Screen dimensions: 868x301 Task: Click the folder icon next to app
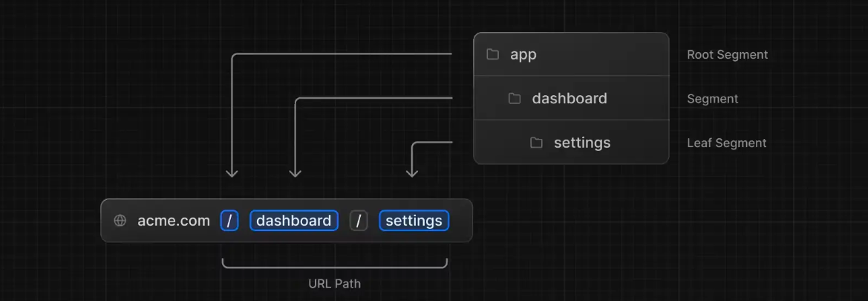click(492, 54)
